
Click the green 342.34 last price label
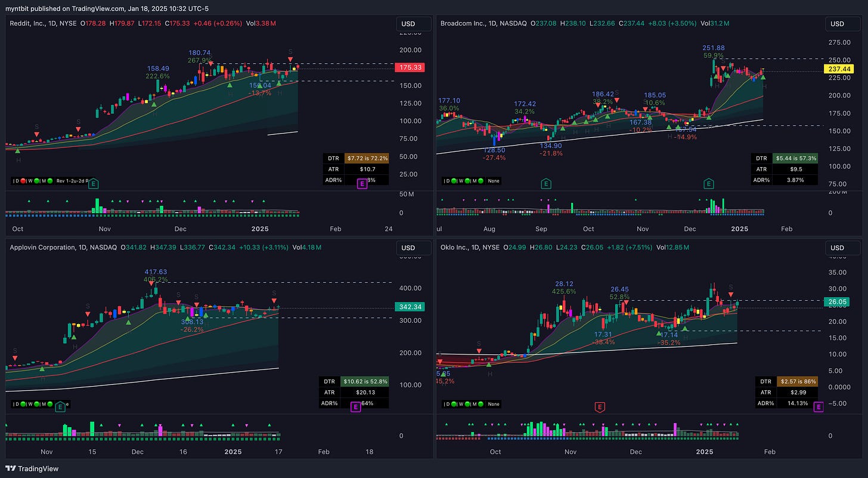(x=409, y=307)
